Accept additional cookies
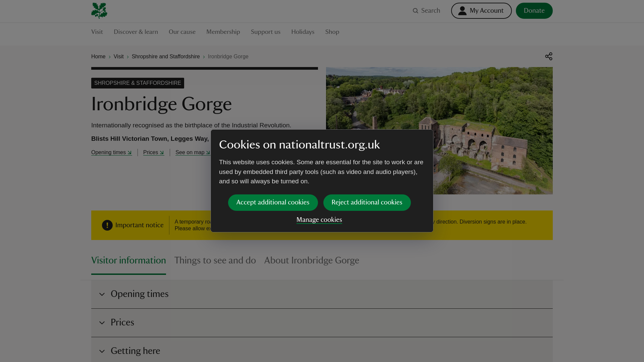Screen dimensions: 644x362 tap(273, 202)
